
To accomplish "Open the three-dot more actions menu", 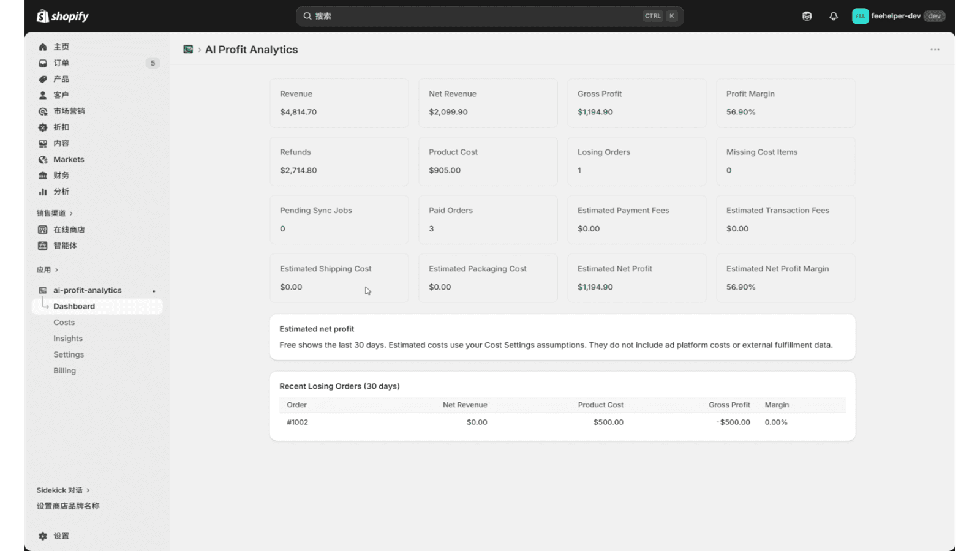I will [x=935, y=50].
